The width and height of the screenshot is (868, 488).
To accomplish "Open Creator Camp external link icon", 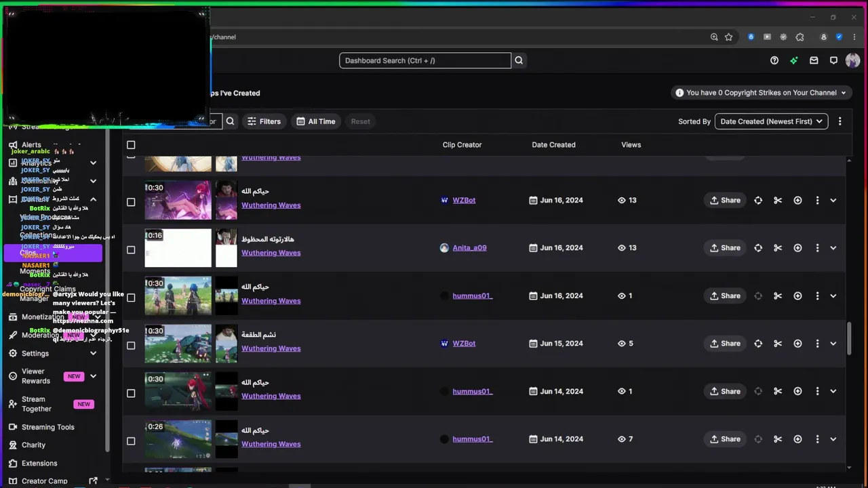I will 93,481.
